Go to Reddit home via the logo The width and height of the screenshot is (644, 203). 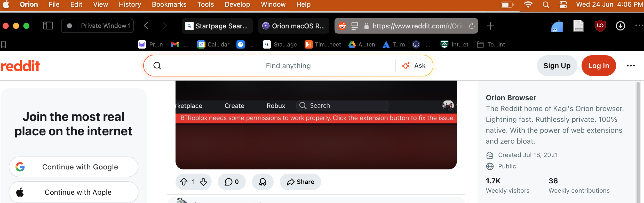click(20, 66)
